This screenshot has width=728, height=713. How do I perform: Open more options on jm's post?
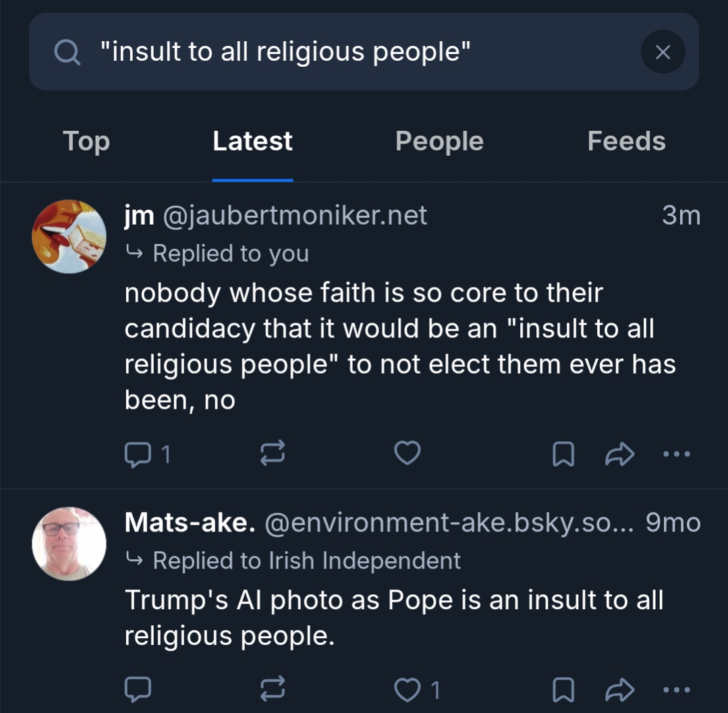click(x=676, y=454)
